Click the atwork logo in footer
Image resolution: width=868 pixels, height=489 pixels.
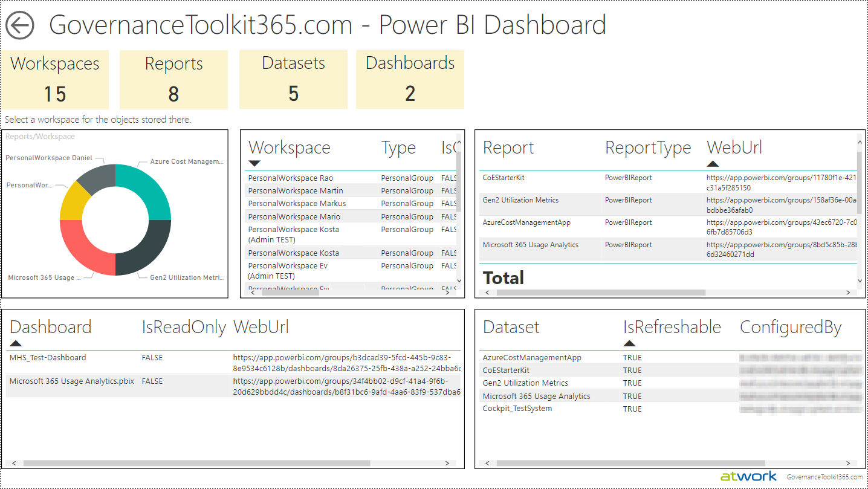[x=748, y=476]
